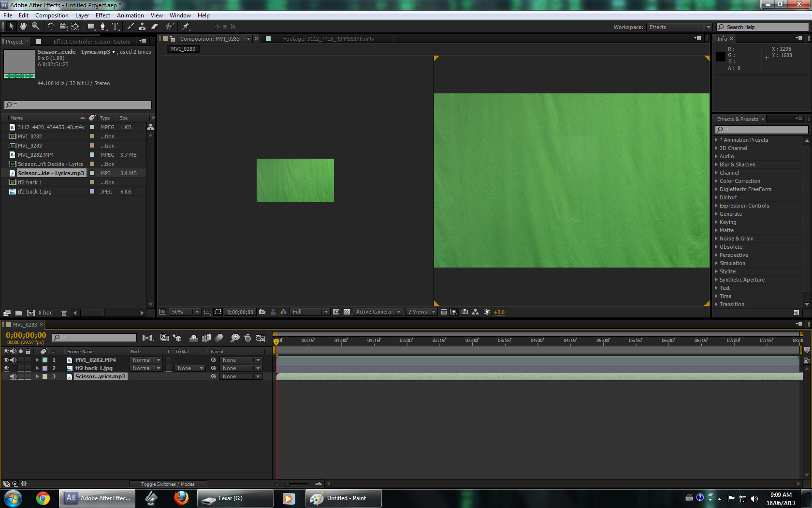Viewport: 812px width, 508px height.
Task: Click the Toggle Switches / Modes button
Action: [x=168, y=484]
